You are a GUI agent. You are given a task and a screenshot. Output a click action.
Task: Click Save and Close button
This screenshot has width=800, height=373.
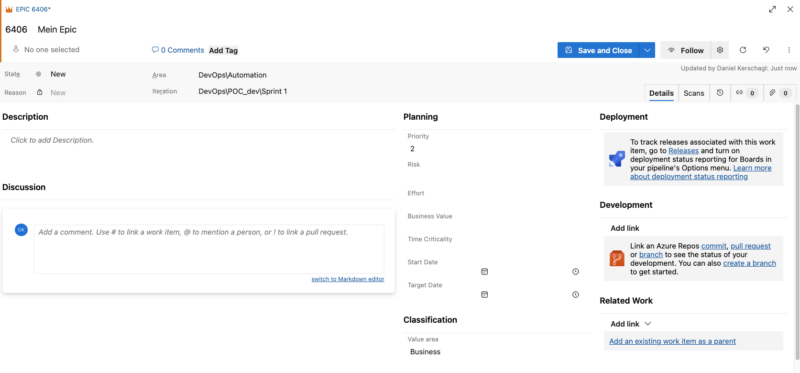click(x=598, y=50)
